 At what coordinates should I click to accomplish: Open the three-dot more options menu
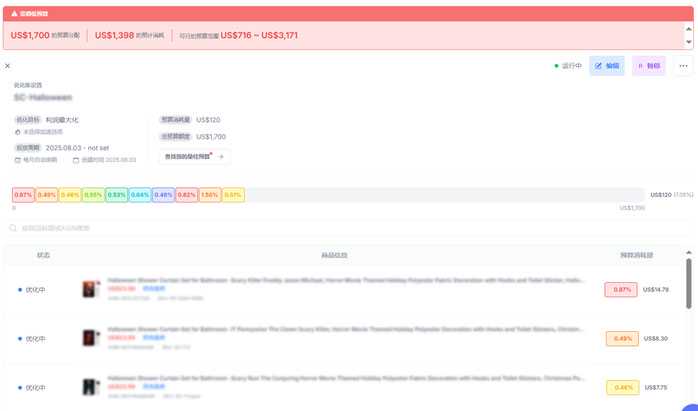pyautogui.click(x=683, y=66)
